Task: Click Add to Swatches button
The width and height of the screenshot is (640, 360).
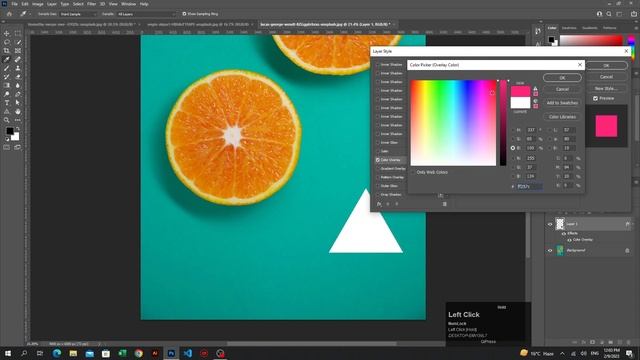Action: pos(562,103)
